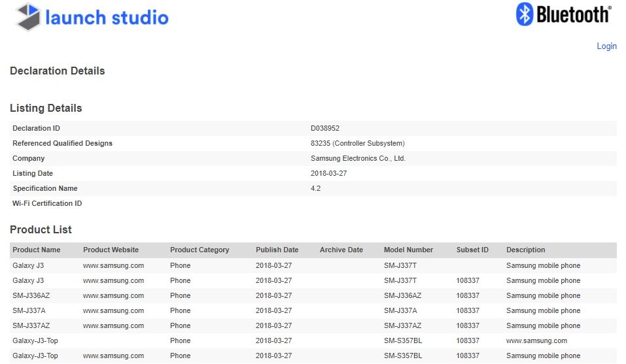This screenshot has height=364, width=626.
Task: Click the Product Website column header
Action: point(111,250)
